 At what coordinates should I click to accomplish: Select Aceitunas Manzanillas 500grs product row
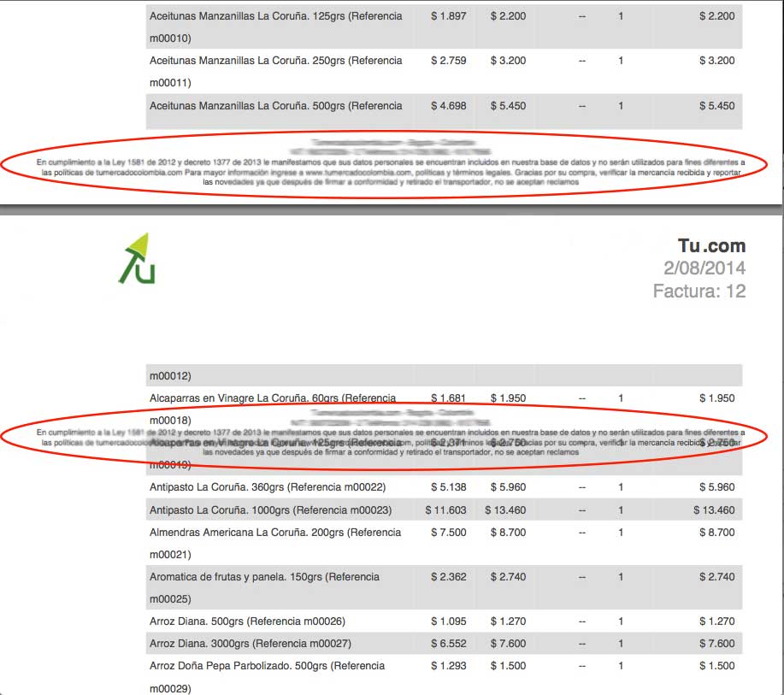pos(444,111)
